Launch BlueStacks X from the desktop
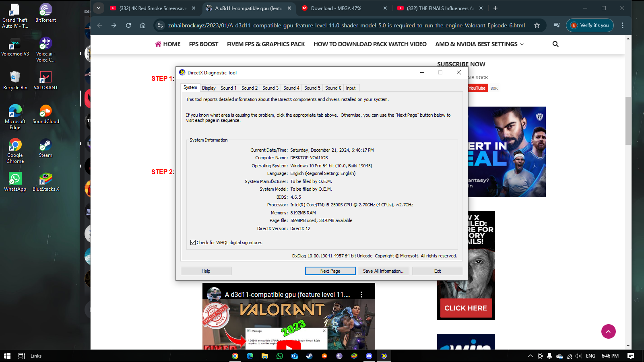Viewport: 644px width, 362px height. click(x=45, y=182)
